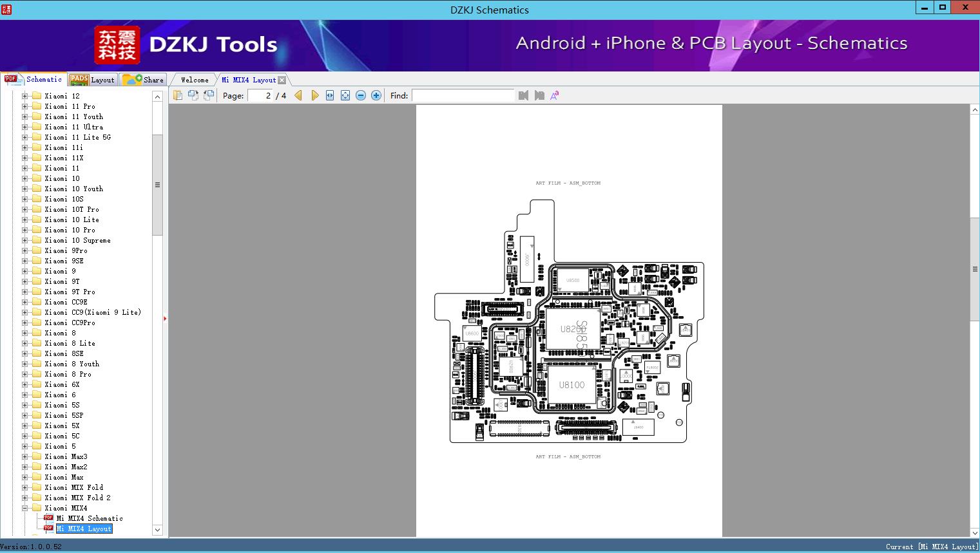Image resolution: width=980 pixels, height=553 pixels.
Task: Switch to the Welcome tab
Action: click(x=195, y=80)
